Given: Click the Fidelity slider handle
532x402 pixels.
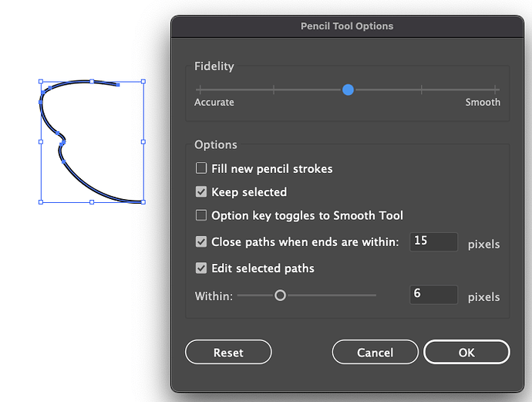Looking at the screenshot, I should click(x=348, y=90).
